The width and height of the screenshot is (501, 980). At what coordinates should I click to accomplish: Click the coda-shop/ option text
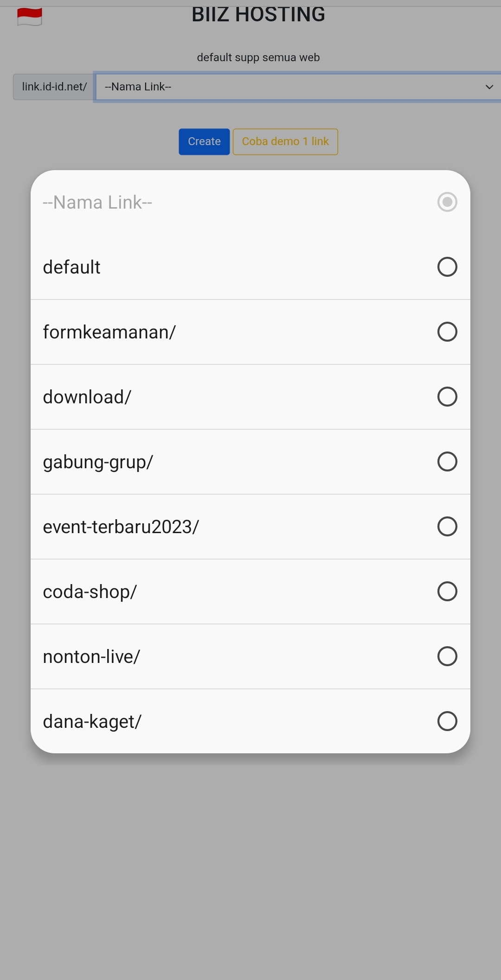[90, 592]
